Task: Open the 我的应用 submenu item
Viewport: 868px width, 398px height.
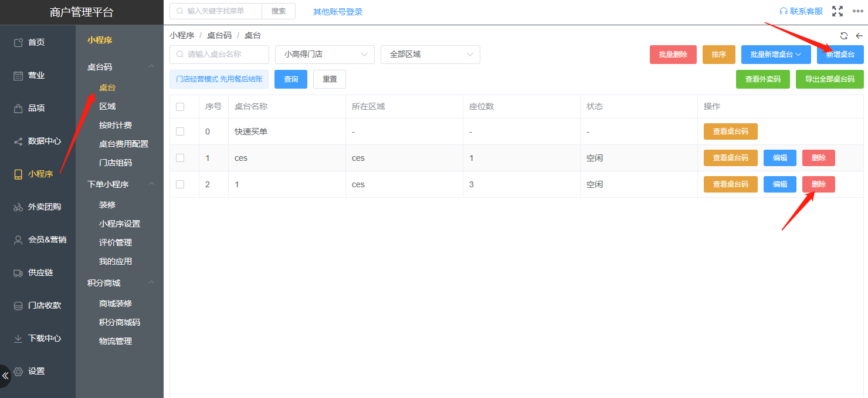Action: pos(116,261)
